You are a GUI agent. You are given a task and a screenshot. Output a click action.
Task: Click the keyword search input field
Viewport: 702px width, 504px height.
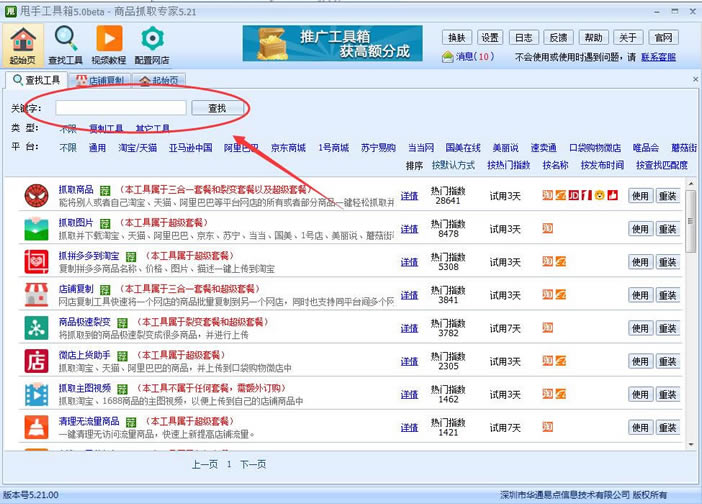[120, 107]
